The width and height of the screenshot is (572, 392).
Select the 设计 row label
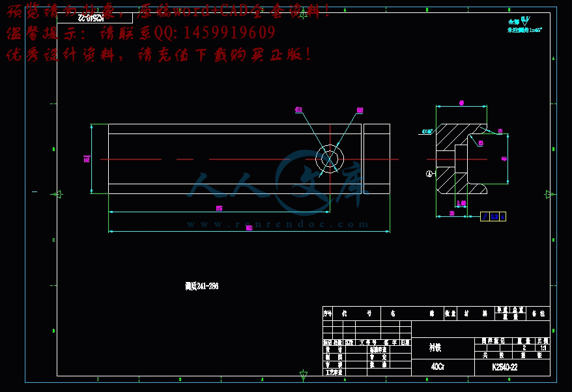[334, 350]
